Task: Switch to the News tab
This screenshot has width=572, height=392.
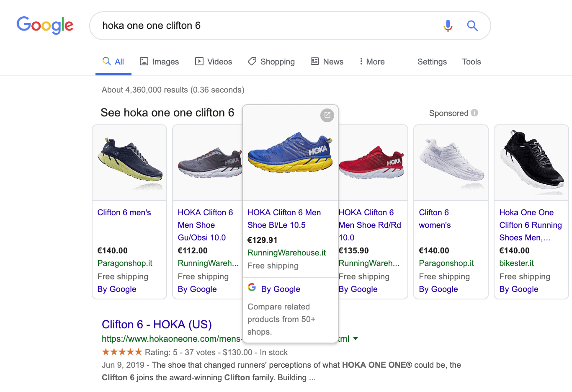Action: point(327,62)
